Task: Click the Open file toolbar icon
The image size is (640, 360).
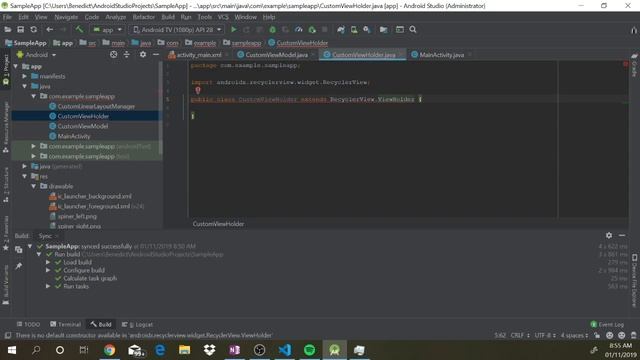Action: tap(7, 29)
